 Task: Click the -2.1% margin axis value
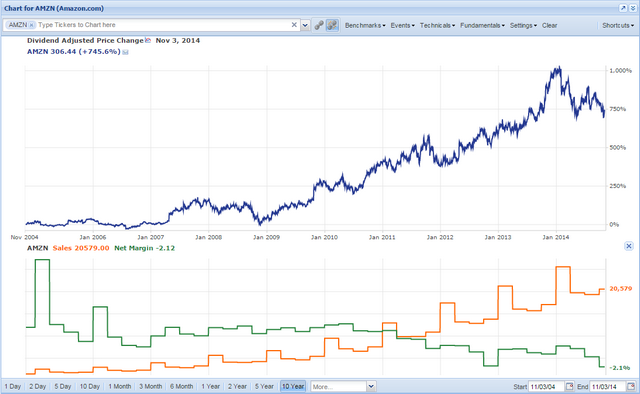click(620, 368)
